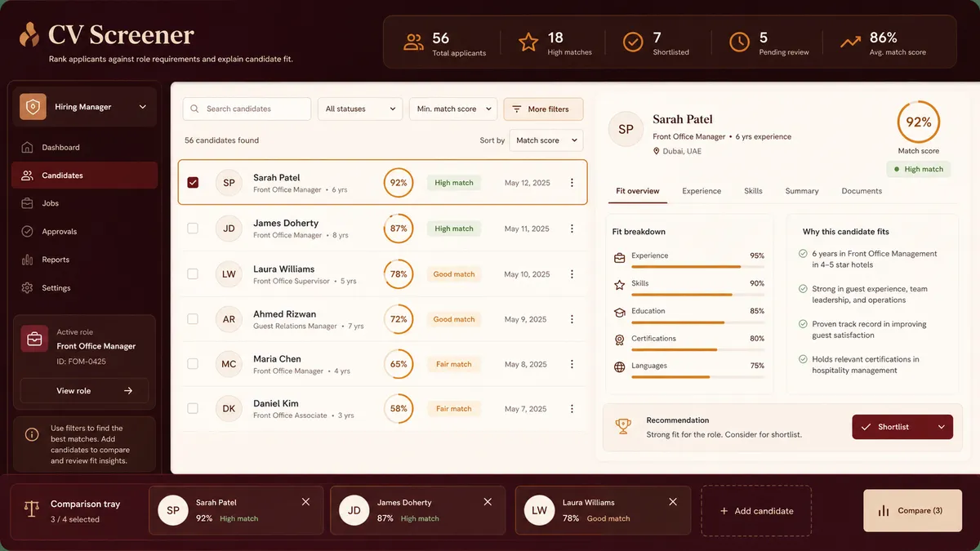Click the View role button
The image size is (980, 551).
click(x=85, y=391)
